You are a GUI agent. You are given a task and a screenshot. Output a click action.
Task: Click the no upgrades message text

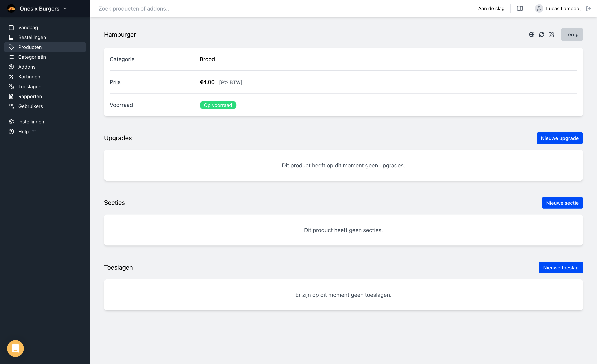coord(343,165)
